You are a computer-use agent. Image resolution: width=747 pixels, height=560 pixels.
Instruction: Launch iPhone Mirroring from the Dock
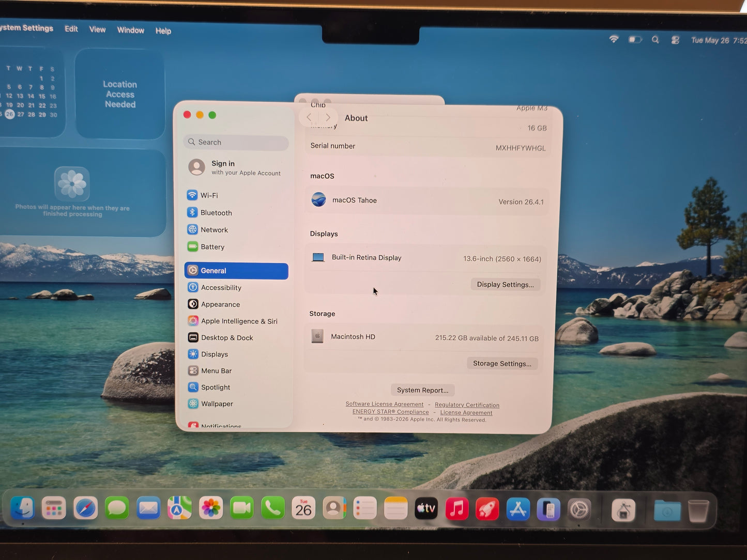(x=548, y=510)
